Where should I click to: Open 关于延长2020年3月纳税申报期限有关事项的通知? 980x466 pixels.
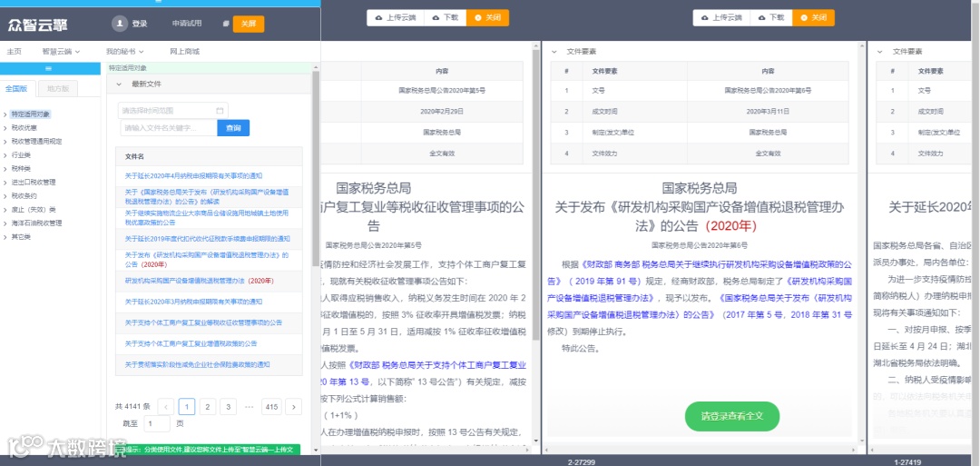[x=194, y=302]
